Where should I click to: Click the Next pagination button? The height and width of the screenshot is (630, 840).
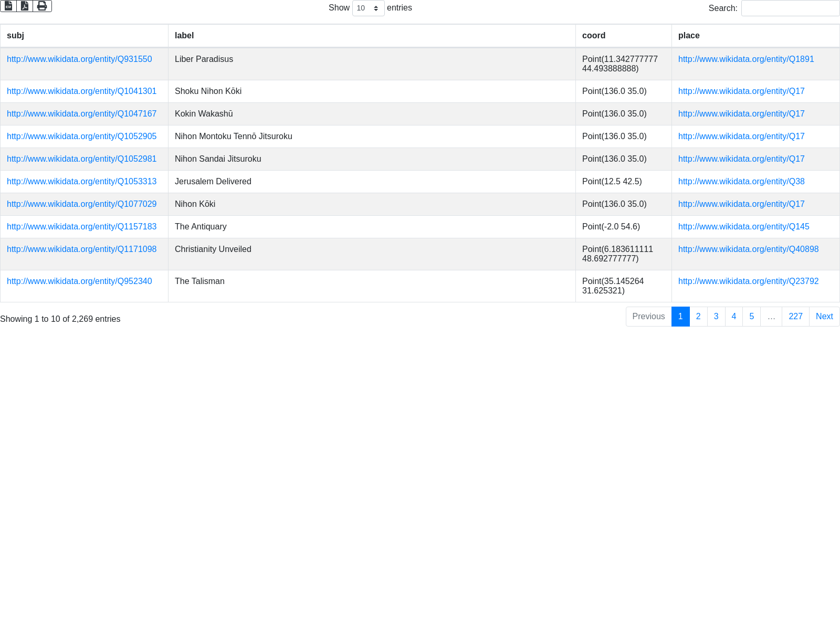tap(824, 317)
